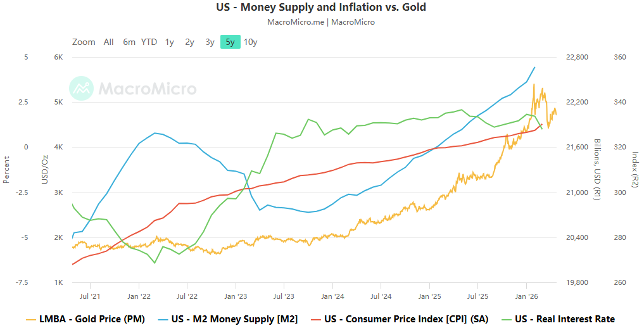Set zoom range to 6m
Screen dimensions: 644x328
(x=129, y=42)
